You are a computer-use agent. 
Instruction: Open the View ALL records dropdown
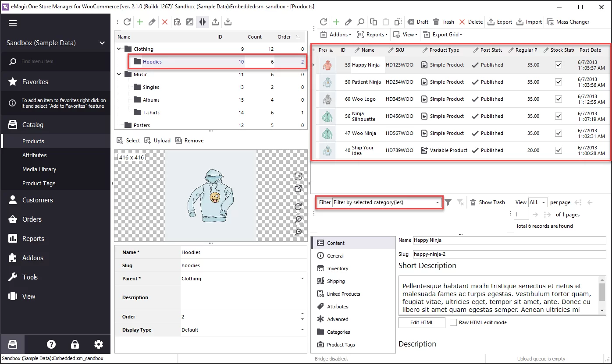(538, 202)
